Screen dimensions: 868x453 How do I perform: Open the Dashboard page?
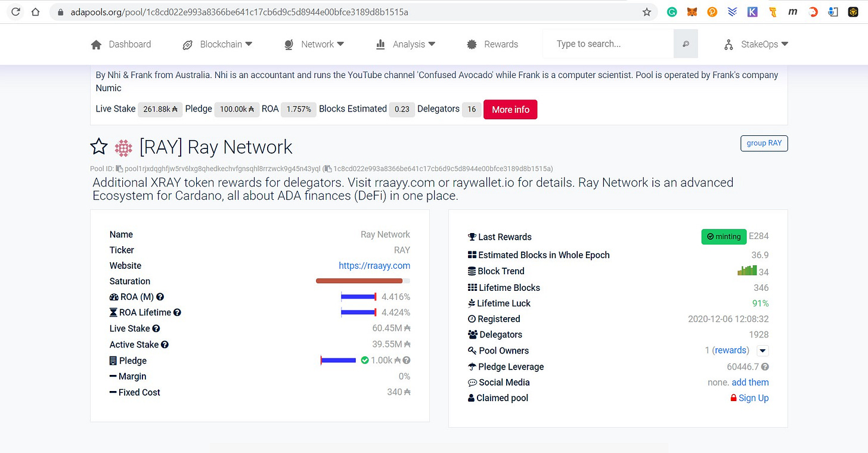click(x=121, y=44)
